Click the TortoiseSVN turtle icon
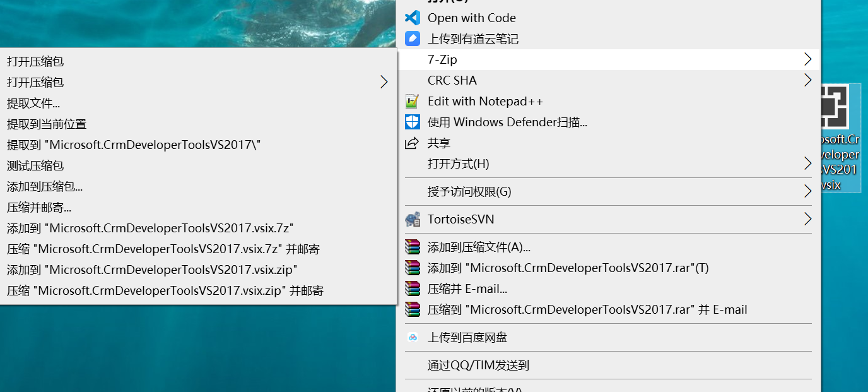Screen dimensions: 868x392 413,219
